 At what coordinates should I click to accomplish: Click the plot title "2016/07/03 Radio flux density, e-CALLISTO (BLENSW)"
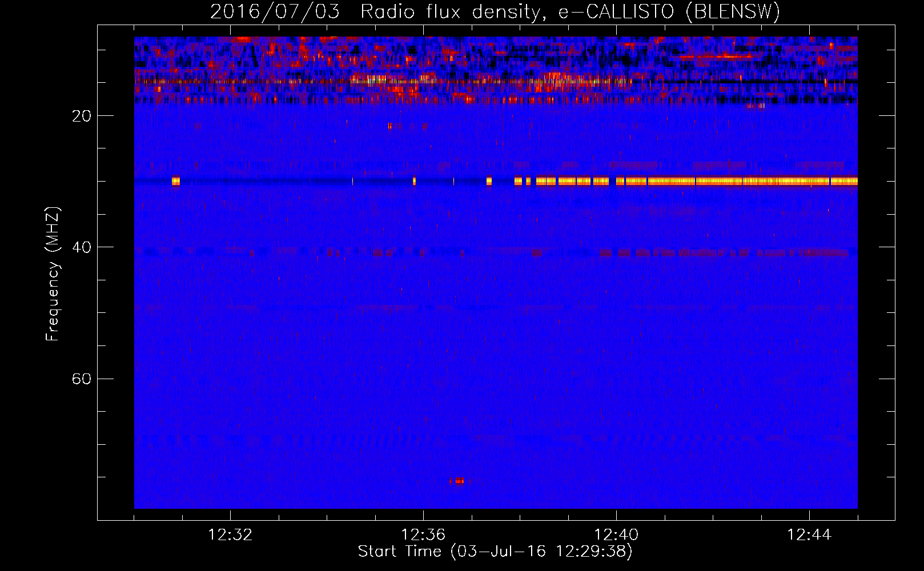point(495,11)
